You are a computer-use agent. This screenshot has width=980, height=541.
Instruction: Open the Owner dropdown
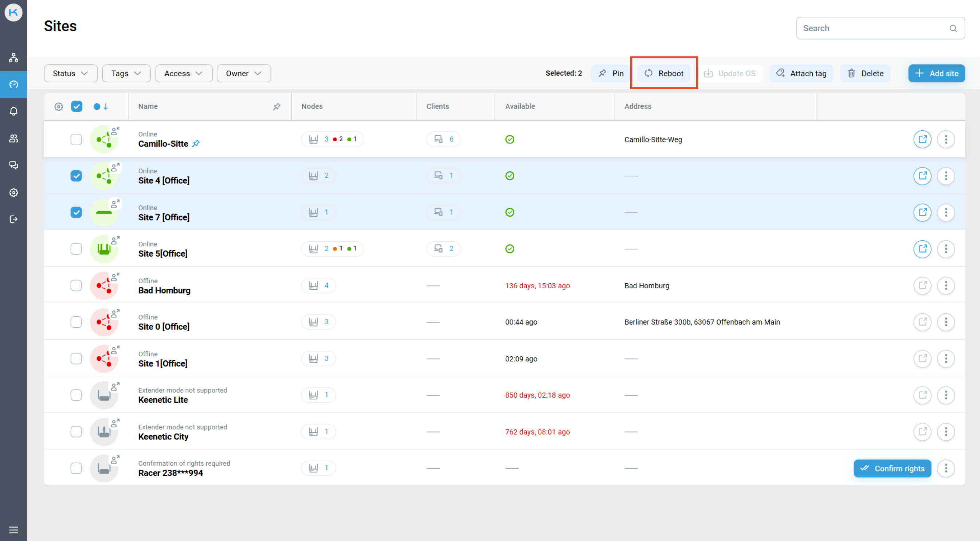pyautogui.click(x=243, y=73)
